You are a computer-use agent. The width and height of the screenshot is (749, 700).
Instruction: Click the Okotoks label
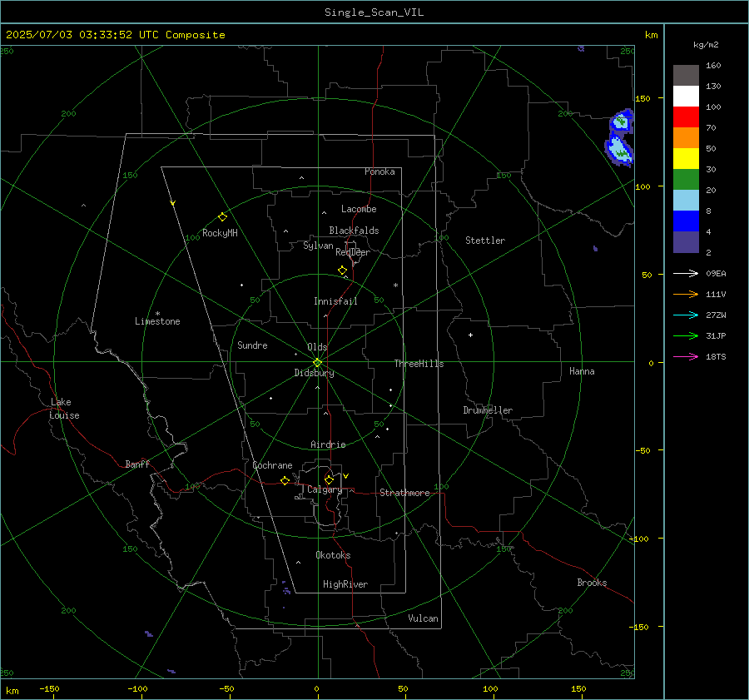333,555
